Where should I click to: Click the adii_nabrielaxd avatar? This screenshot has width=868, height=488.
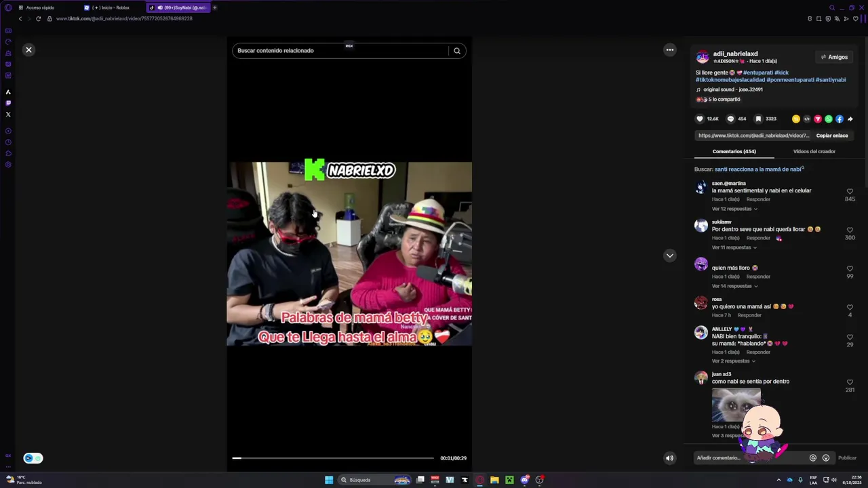point(703,57)
